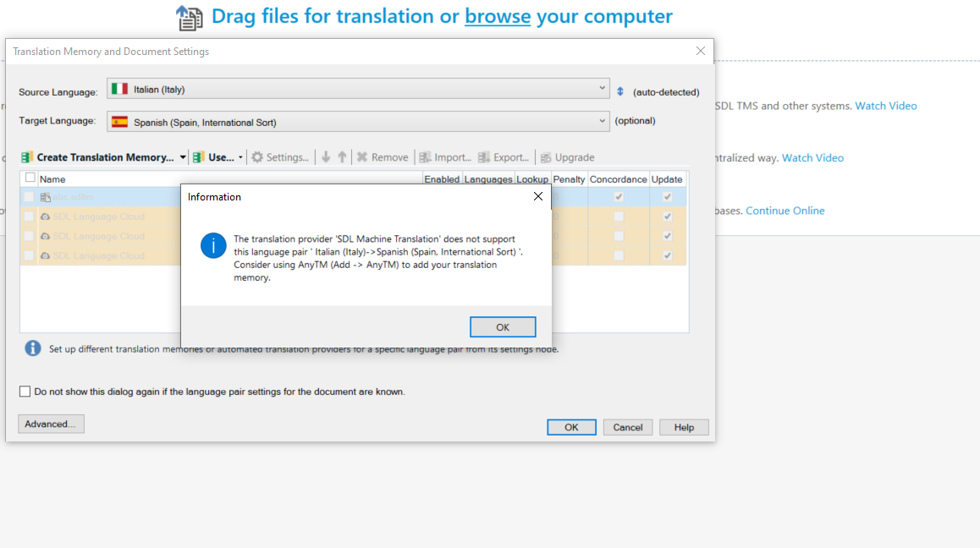Click the Penalty column header
This screenshot has height=548, width=980.
pyautogui.click(x=569, y=179)
